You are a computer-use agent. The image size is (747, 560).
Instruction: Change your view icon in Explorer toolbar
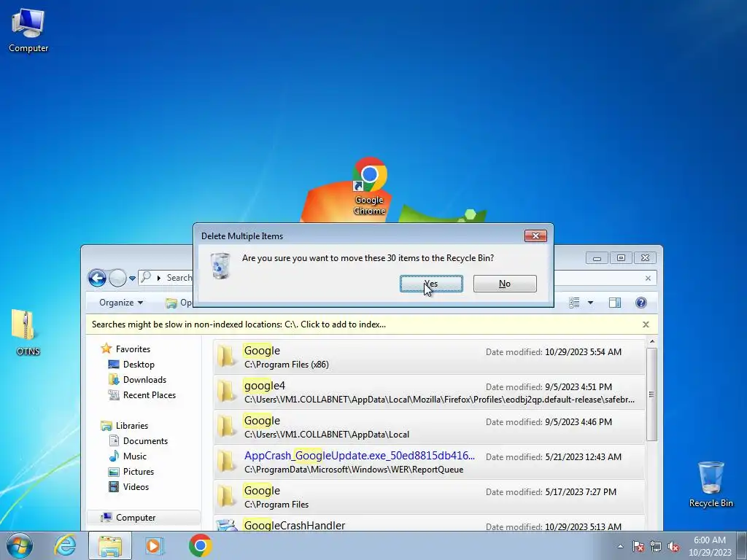(x=574, y=303)
